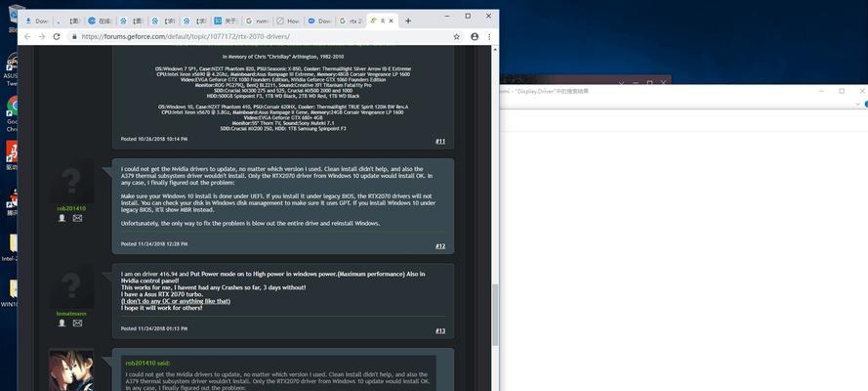The height and width of the screenshot is (391, 868).
Task: Open the ASUS Tweak desktop shortcut
Action: coord(11,69)
